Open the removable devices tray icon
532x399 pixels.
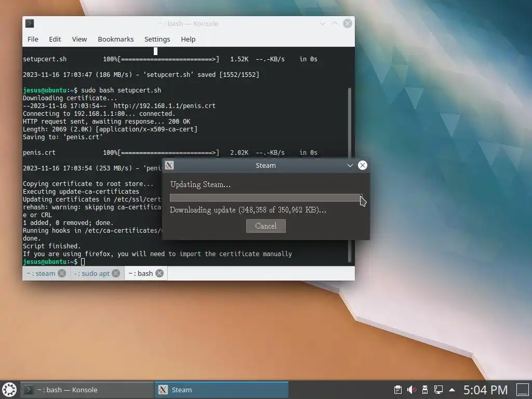(x=425, y=390)
